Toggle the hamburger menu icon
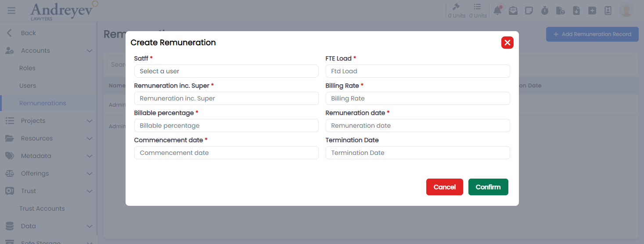The image size is (644, 244). [x=11, y=11]
